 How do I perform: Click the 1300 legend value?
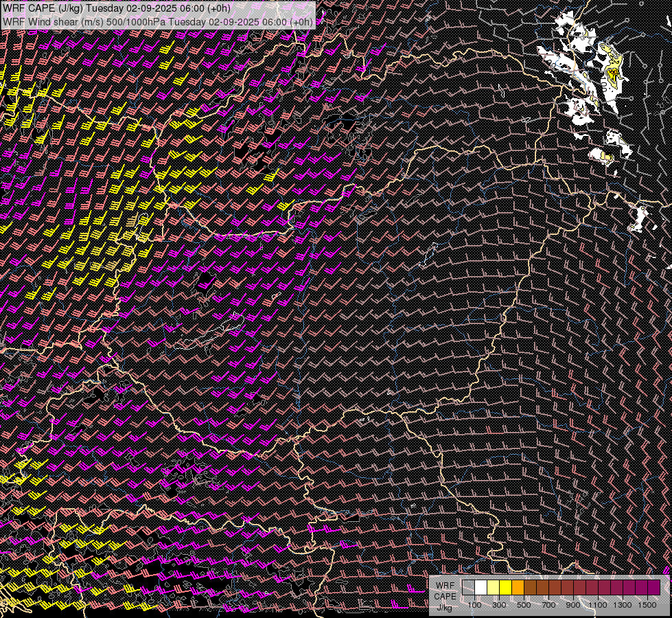point(623,605)
